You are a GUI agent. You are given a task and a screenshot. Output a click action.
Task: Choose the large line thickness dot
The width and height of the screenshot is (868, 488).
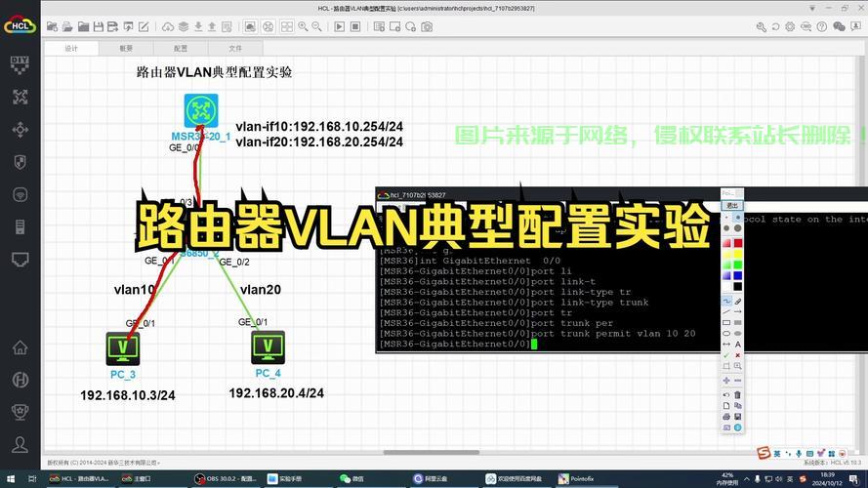pyautogui.click(x=737, y=228)
